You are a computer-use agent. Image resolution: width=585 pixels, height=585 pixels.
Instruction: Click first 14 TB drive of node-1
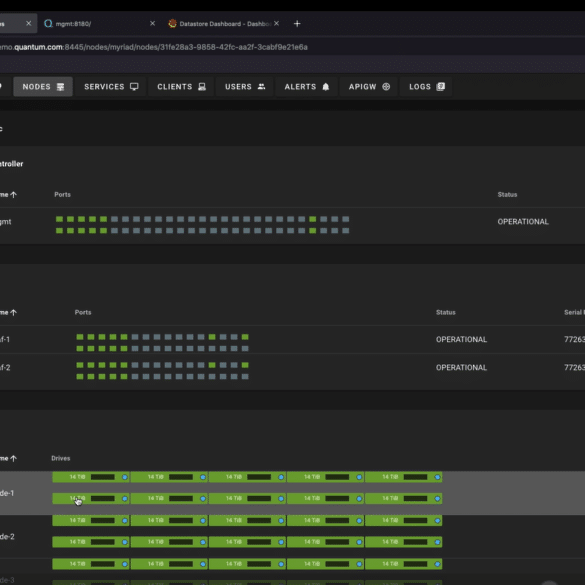point(91,477)
